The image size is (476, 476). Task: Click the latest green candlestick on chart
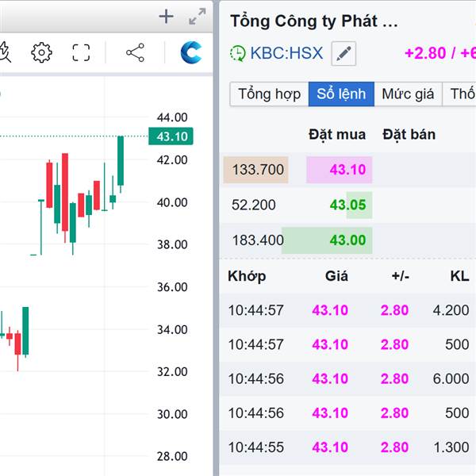click(x=121, y=163)
